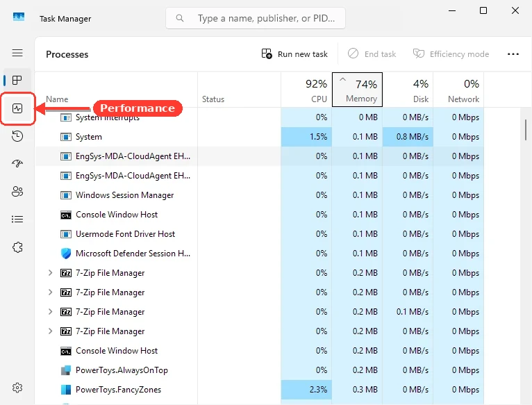Sort by the Disk column header
This screenshot has width=532, height=405.
tap(408, 90)
